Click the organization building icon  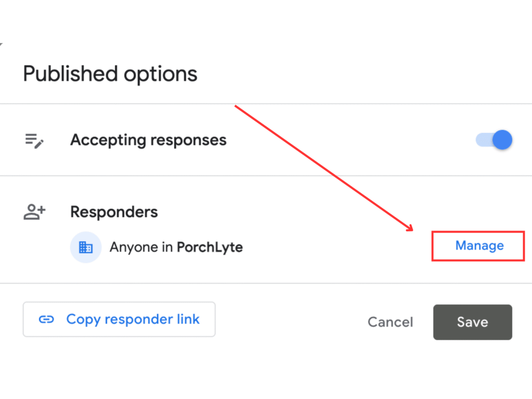(x=85, y=247)
